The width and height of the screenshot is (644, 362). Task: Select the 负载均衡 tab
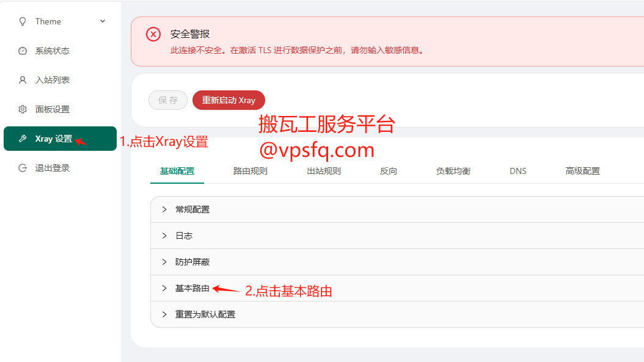coord(453,171)
